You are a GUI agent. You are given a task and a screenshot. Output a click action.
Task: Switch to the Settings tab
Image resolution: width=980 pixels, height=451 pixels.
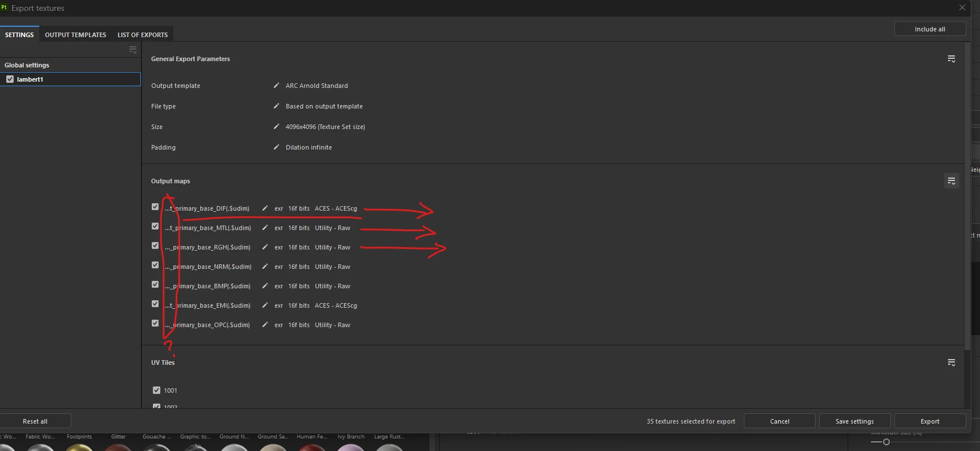(x=19, y=35)
